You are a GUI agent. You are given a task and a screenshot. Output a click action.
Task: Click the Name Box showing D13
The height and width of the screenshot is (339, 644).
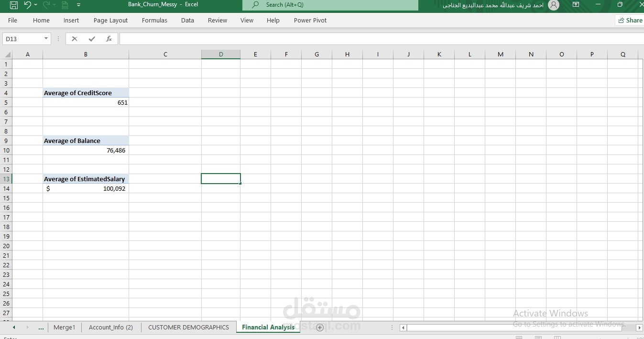(22, 39)
